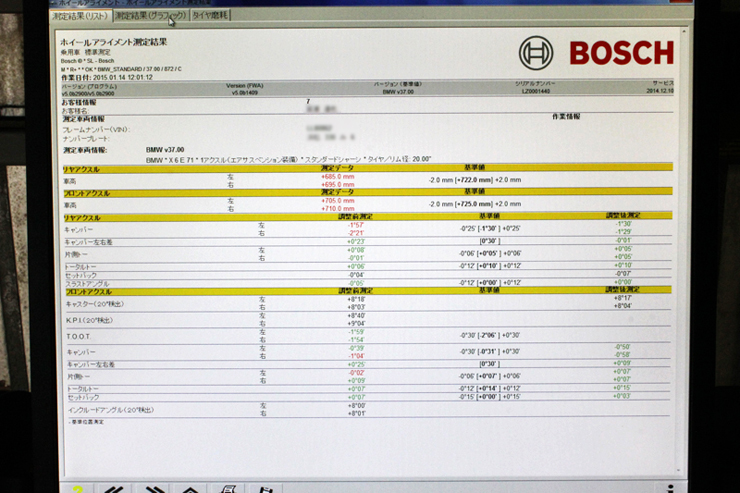Click the -基準位置測定 footnote
Viewport: 740px width, 493px height.
tap(86, 422)
